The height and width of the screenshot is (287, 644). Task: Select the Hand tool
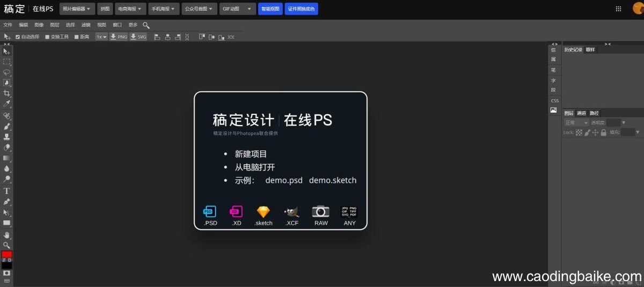(x=7, y=235)
